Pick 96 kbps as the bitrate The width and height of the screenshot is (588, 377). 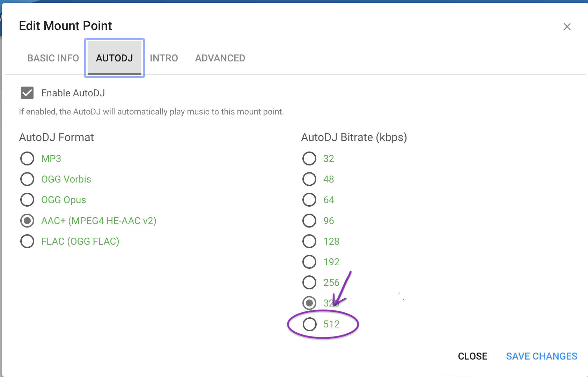point(309,221)
